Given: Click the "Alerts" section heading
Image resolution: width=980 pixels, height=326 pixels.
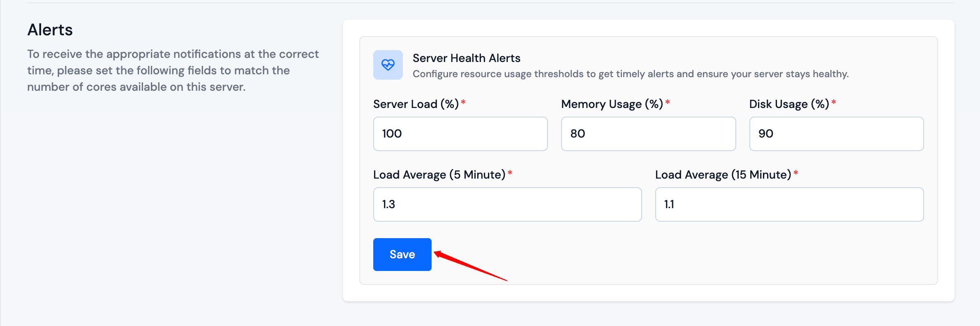Looking at the screenshot, I should coord(50,30).
